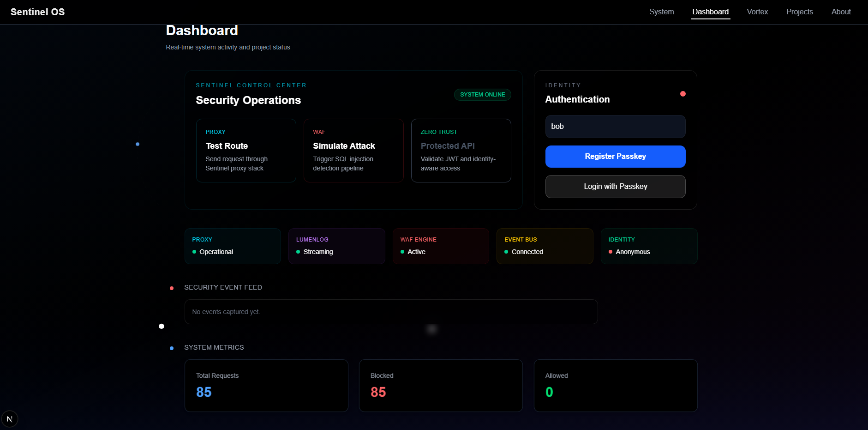Select the IDENTITY Anonymous status card

click(649, 246)
